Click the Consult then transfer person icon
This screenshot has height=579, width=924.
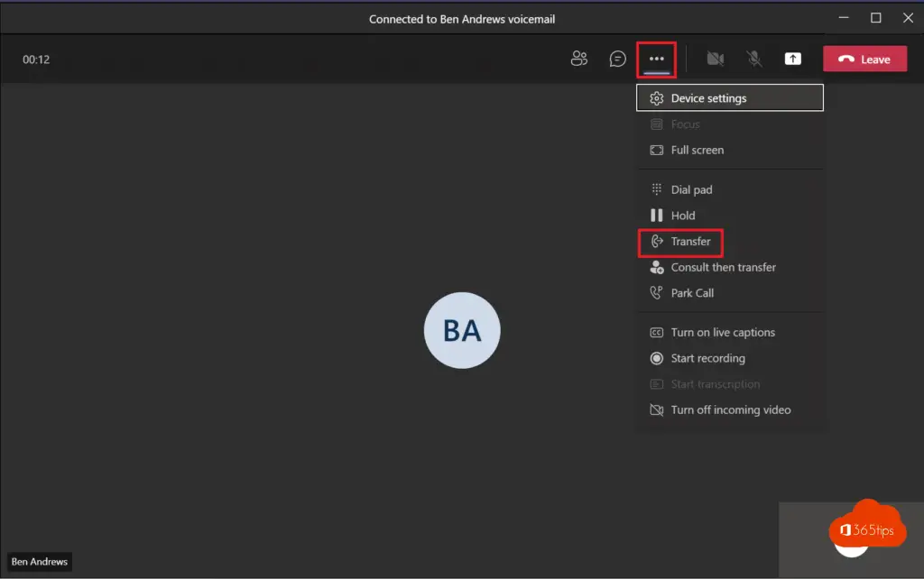pos(657,267)
